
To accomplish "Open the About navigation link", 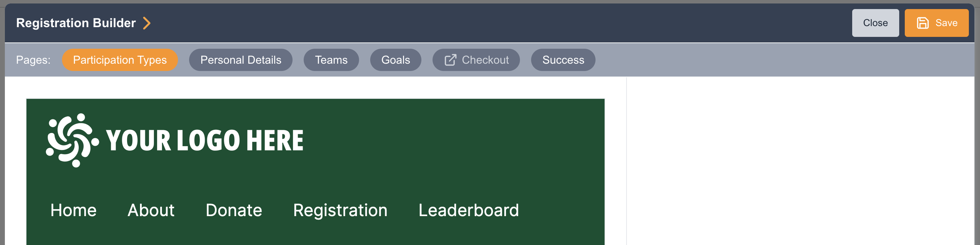I will pos(151,211).
